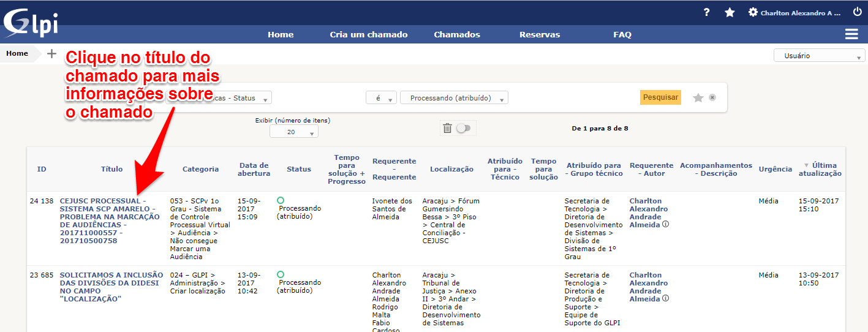Viewport: 868px width, 332px height.
Task: Open the "é" operator dropdown
Action: click(381, 98)
